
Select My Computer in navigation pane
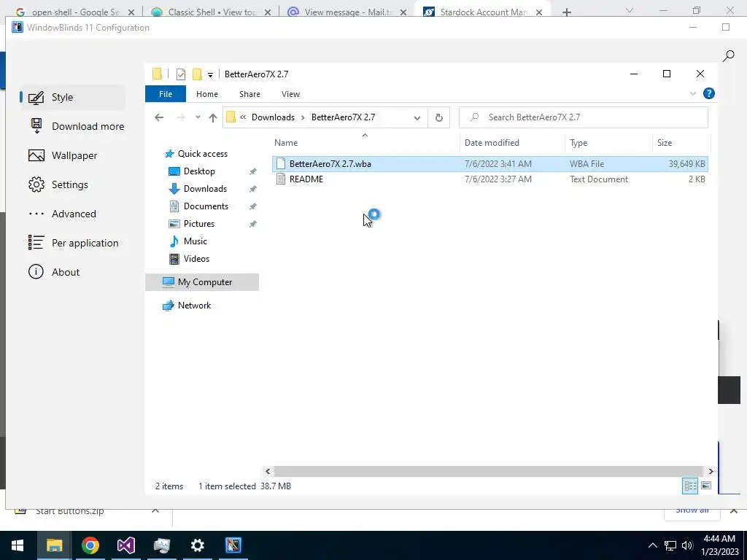point(202,282)
